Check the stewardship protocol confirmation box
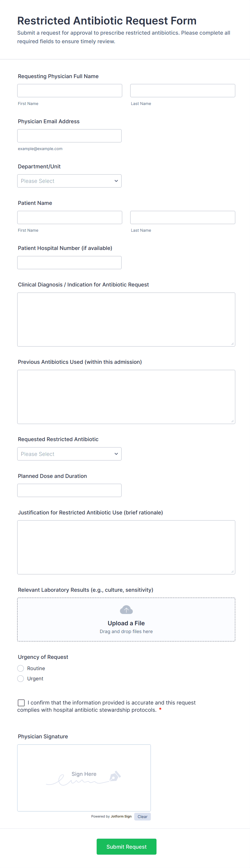This screenshot has width=250, height=868. point(21,703)
